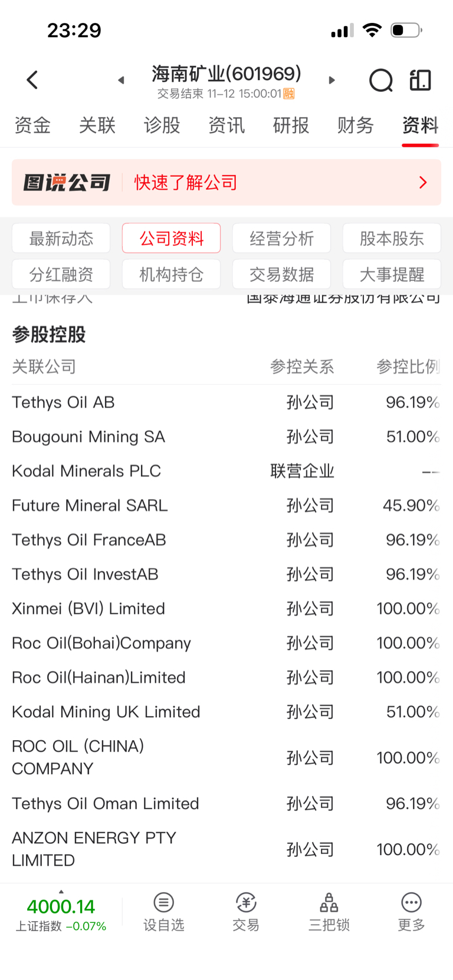Tap the layout switch icon beside search
453x980 pixels.
(420, 80)
